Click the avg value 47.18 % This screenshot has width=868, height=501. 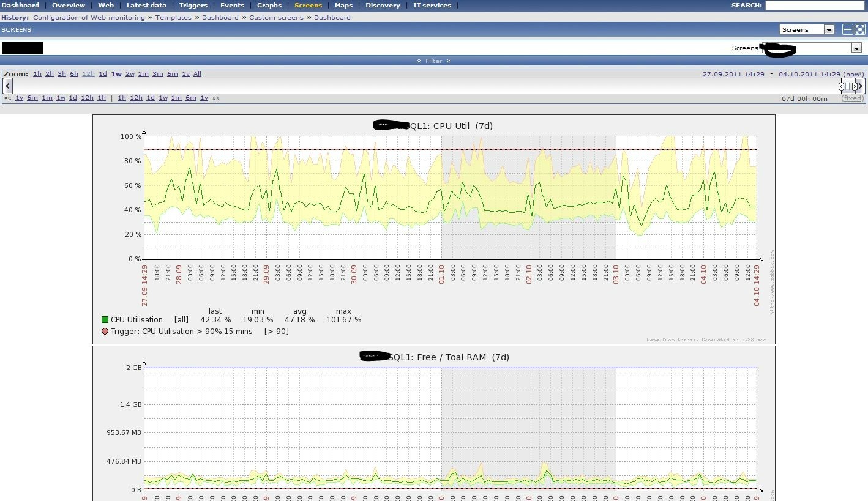[x=299, y=320]
